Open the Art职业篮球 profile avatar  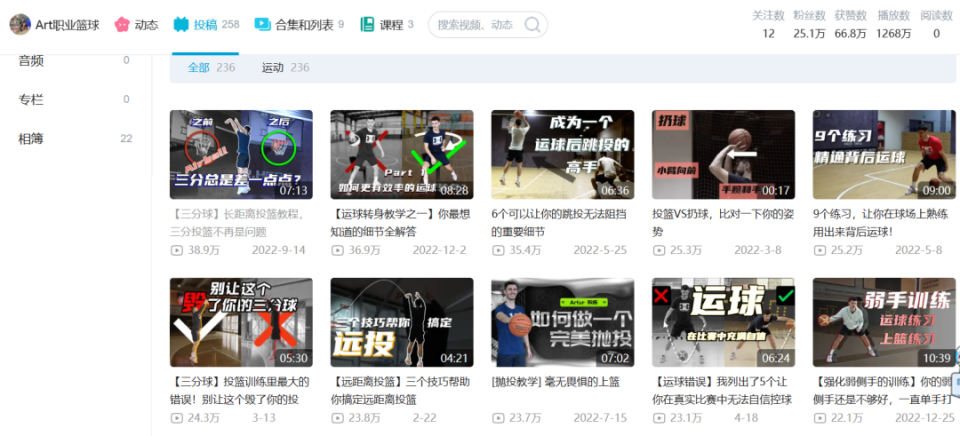(20, 24)
